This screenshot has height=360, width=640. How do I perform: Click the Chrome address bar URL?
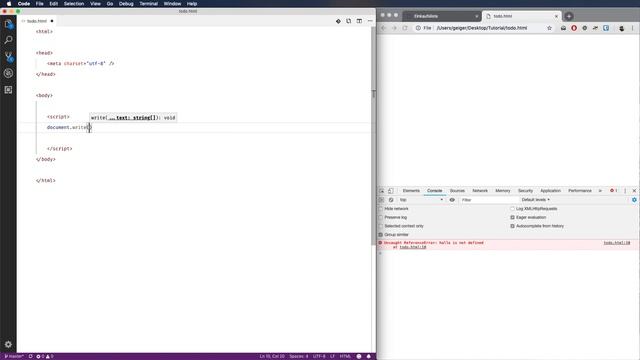(x=482, y=28)
